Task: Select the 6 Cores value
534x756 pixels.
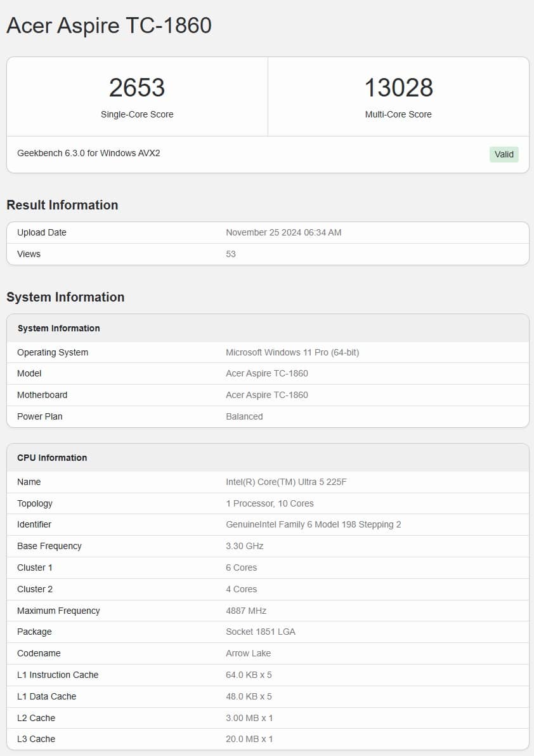Action: pos(241,568)
